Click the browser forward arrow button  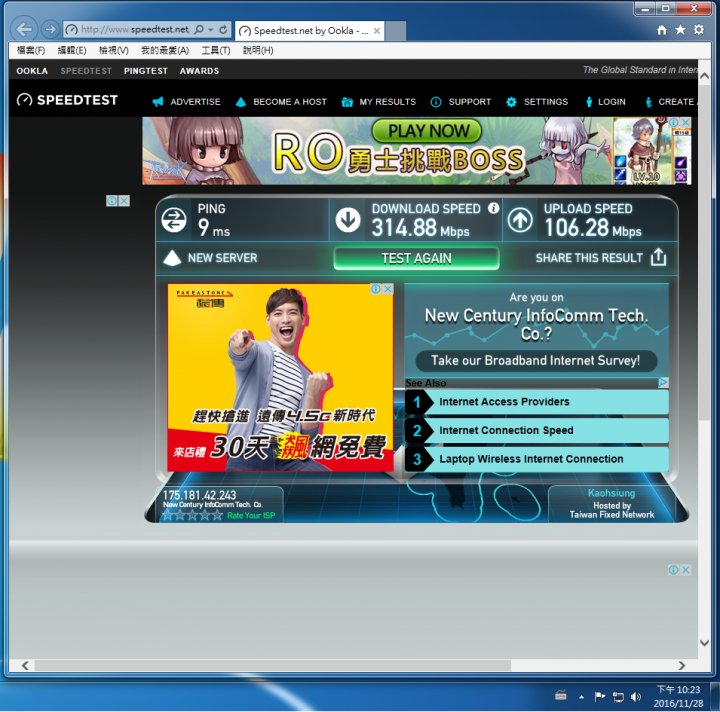tap(50, 29)
